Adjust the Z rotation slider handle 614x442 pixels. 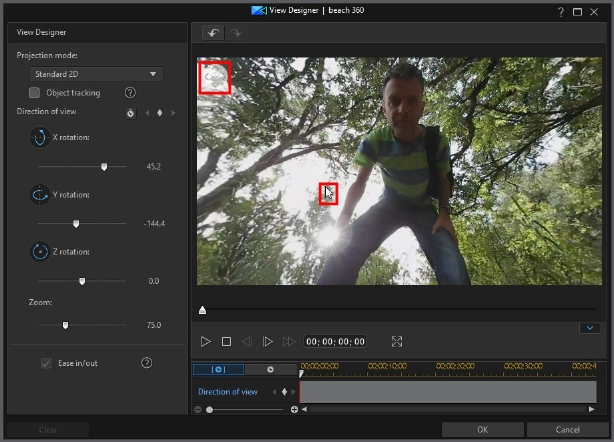tap(82, 281)
